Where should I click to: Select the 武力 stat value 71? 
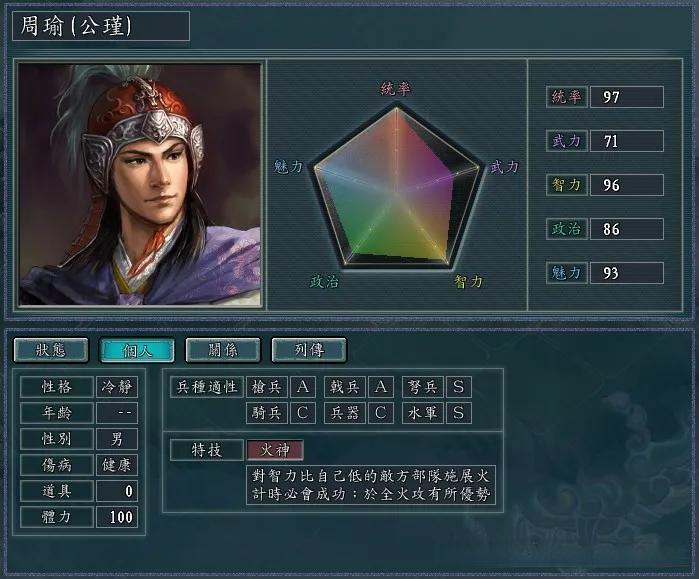click(x=626, y=141)
